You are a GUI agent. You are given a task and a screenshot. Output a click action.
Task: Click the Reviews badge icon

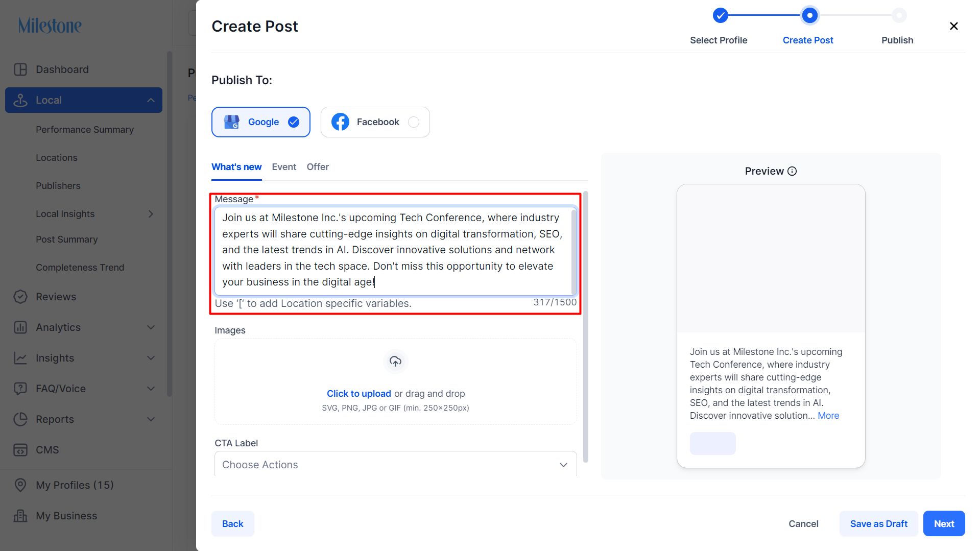pyautogui.click(x=20, y=297)
